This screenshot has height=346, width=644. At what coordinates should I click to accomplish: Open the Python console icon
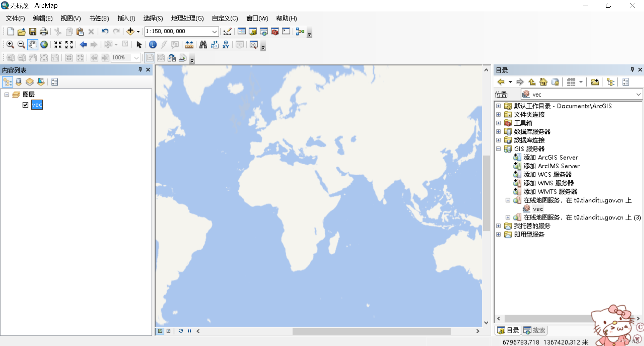point(286,31)
